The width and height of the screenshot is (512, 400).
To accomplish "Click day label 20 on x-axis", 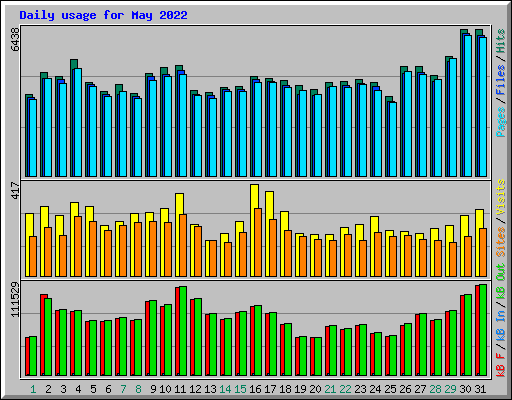I will [315, 389].
